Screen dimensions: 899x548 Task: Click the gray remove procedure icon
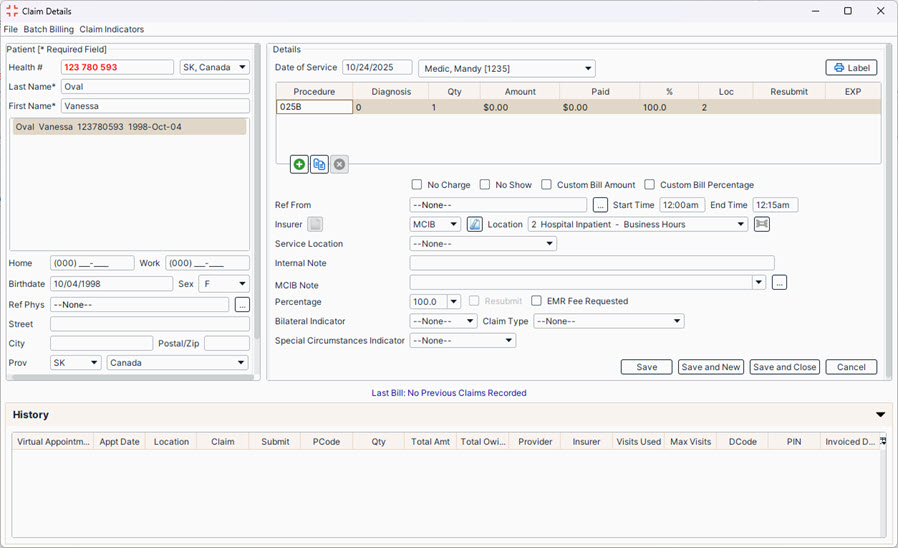[x=340, y=165]
